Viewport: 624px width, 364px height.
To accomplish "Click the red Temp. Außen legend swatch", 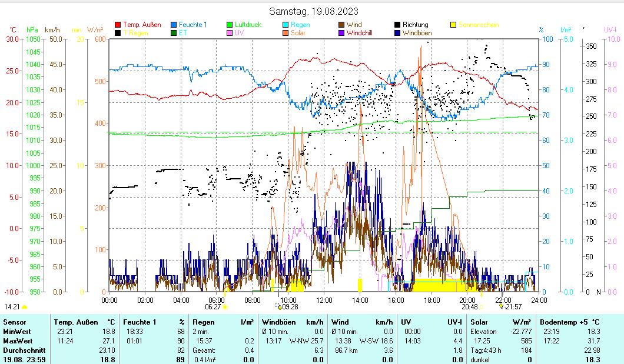I will tap(117, 25).
